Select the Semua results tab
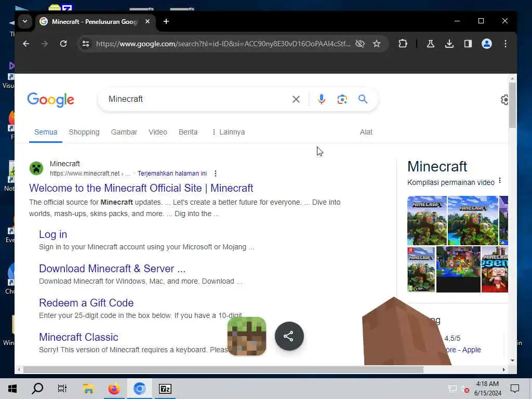This screenshot has width=532, height=399. pos(46,132)
